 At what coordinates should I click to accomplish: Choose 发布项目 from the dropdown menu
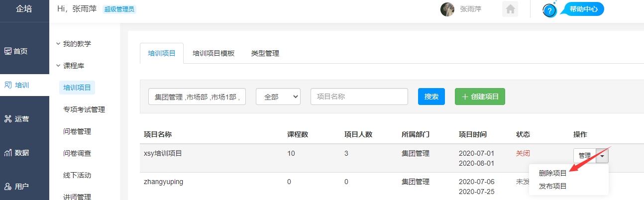pos(552,186)
